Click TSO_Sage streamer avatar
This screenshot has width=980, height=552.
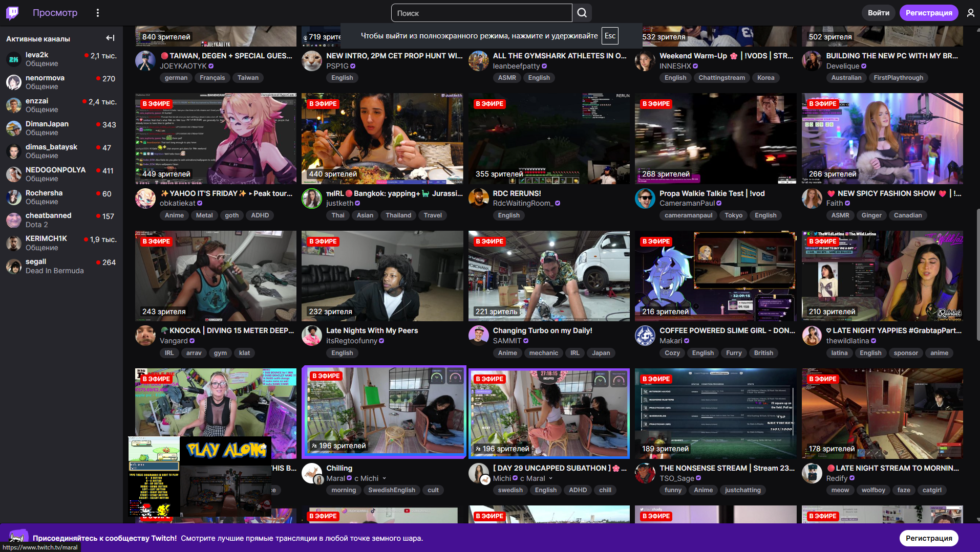tap(645, 473)
